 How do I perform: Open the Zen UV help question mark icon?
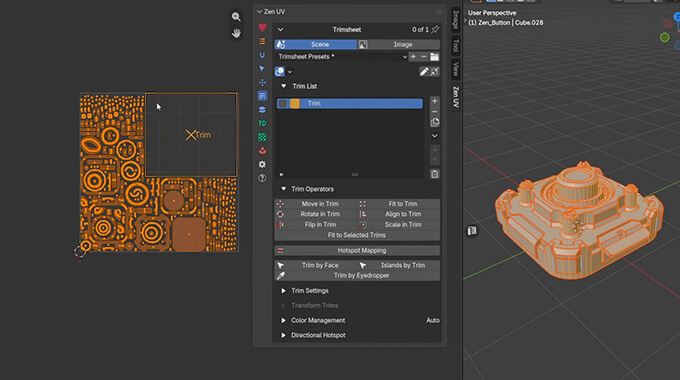point(262,178)
